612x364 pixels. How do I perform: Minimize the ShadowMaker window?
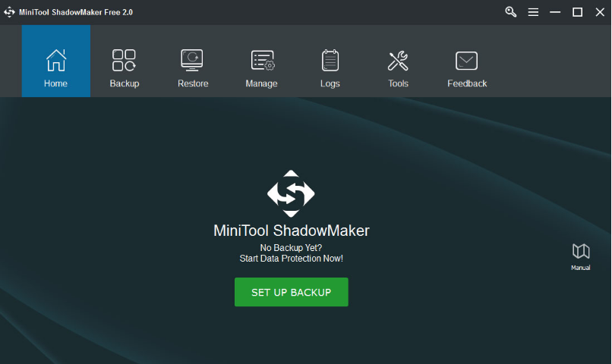555,12
